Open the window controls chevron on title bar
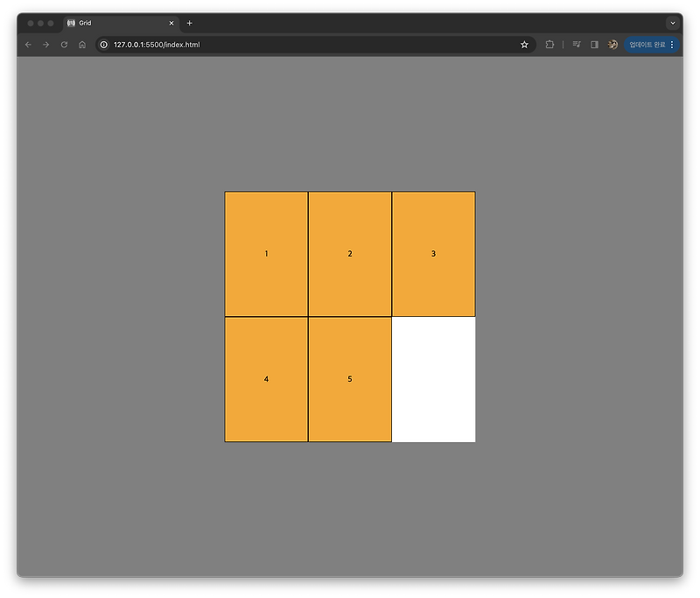This screenshot has width=700, height=598. tap(672, 22)
